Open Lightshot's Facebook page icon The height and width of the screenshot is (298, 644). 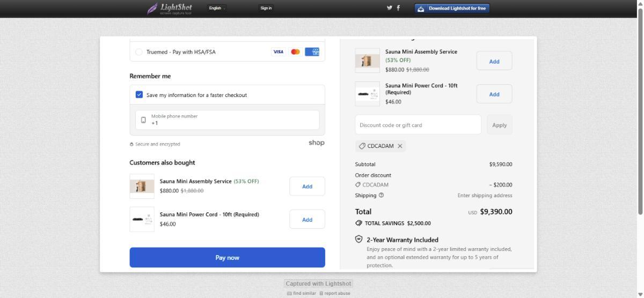[x=398, y=8]
